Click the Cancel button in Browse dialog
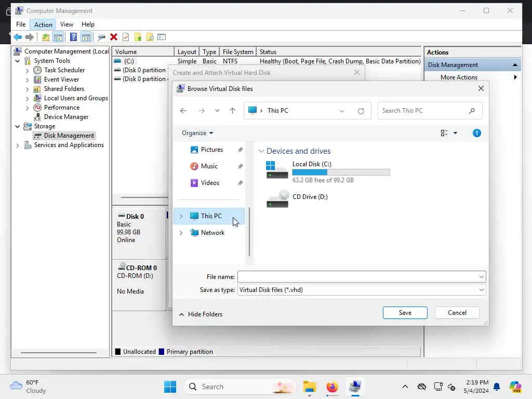 coord(457,313)
